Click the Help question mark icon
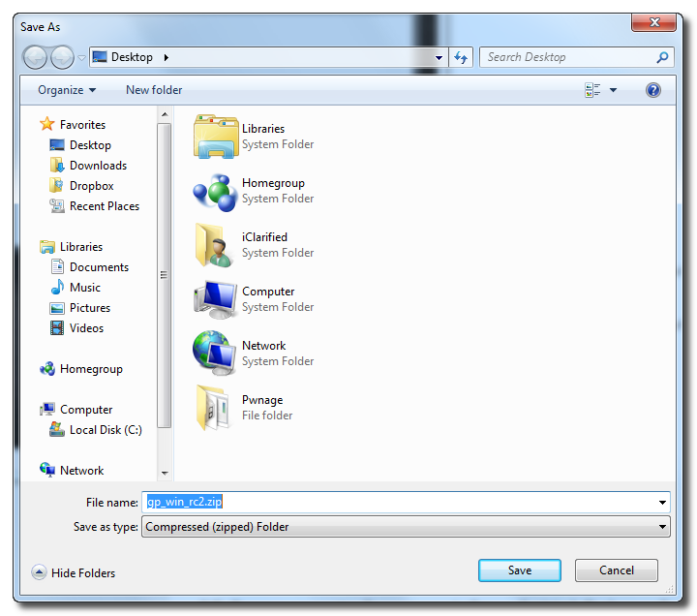Viewport: 697px width, 616px height. 653,90
